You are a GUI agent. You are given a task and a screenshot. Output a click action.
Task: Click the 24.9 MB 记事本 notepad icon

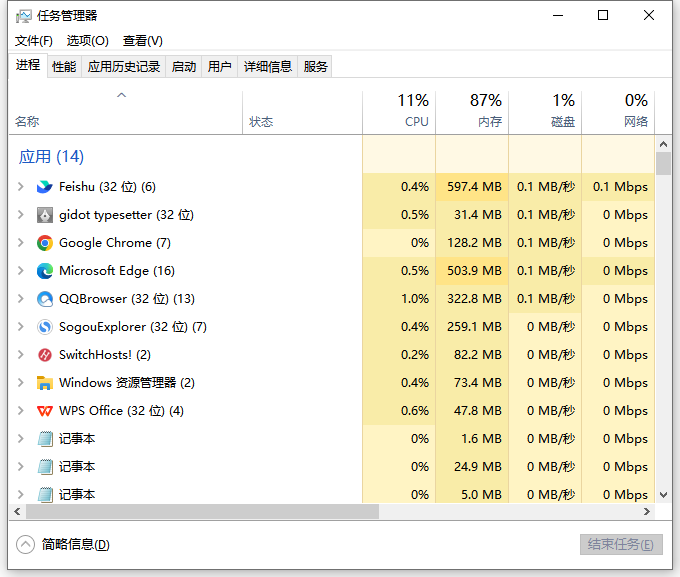(x=45, y=467)
